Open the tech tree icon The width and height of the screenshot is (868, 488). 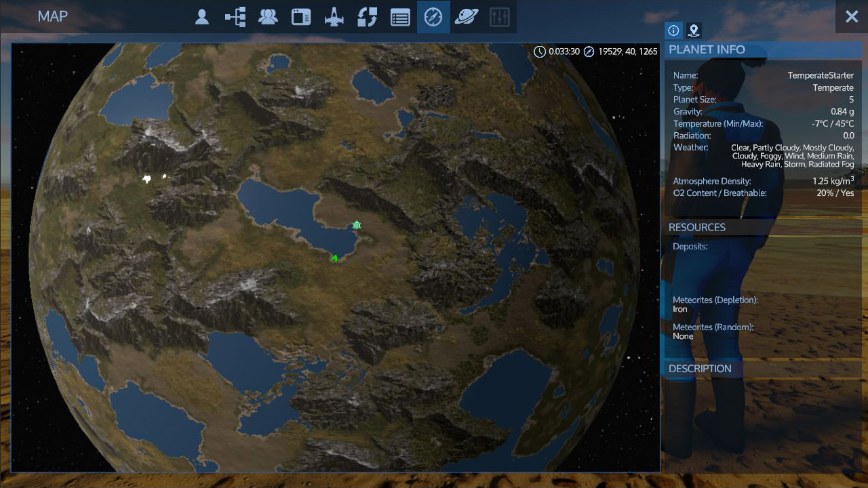point(235,17)
